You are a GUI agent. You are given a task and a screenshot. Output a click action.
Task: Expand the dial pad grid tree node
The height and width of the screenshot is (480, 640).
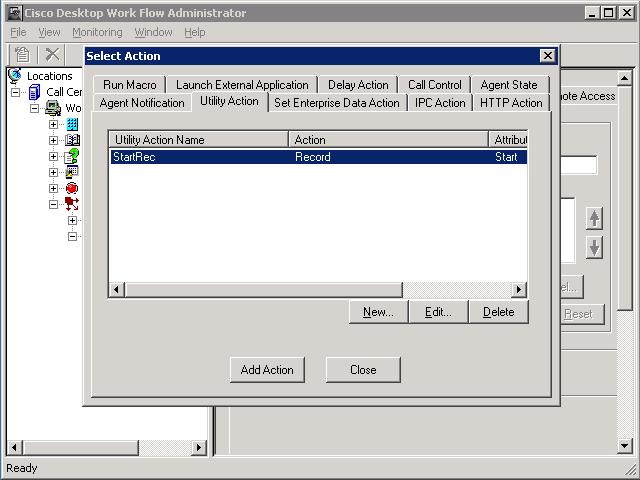pyautogui.click(x=53, y=124)
